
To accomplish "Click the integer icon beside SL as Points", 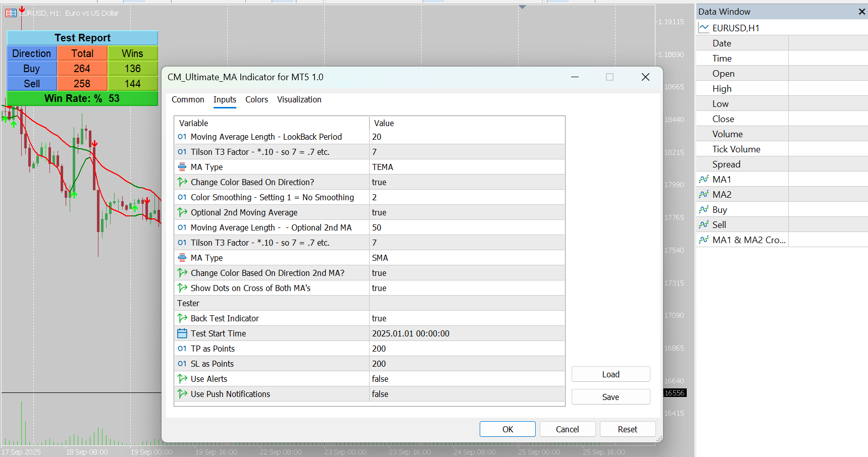I will [x=182, y=364].
